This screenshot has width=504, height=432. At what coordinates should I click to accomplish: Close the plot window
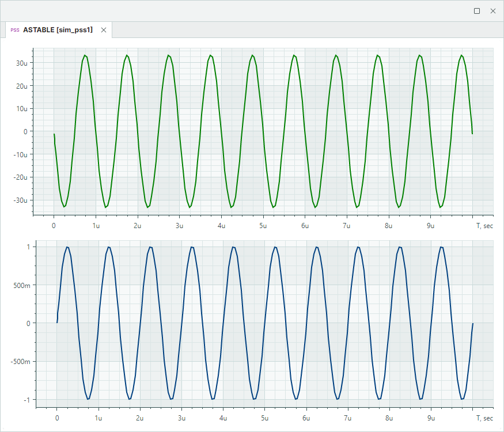coord(493,11)
